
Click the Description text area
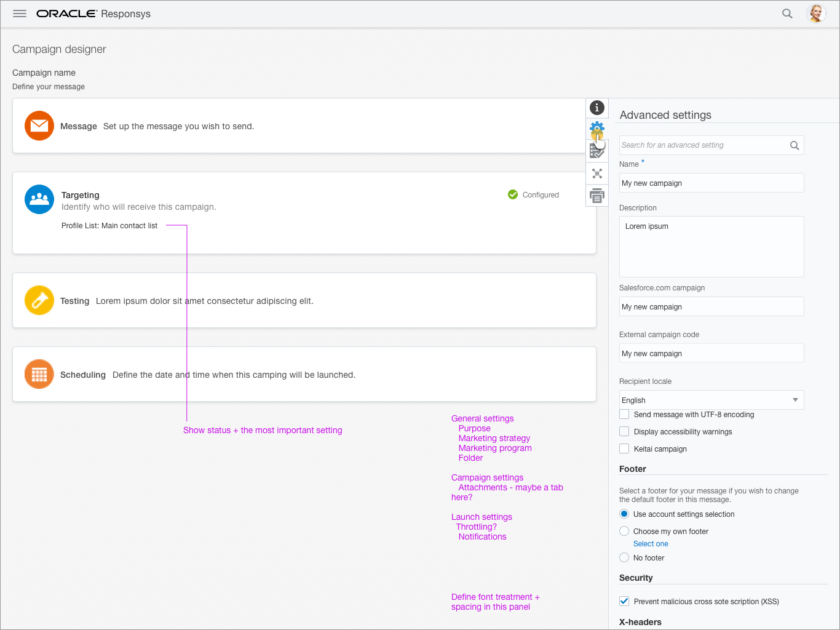[x=711, y=247]
